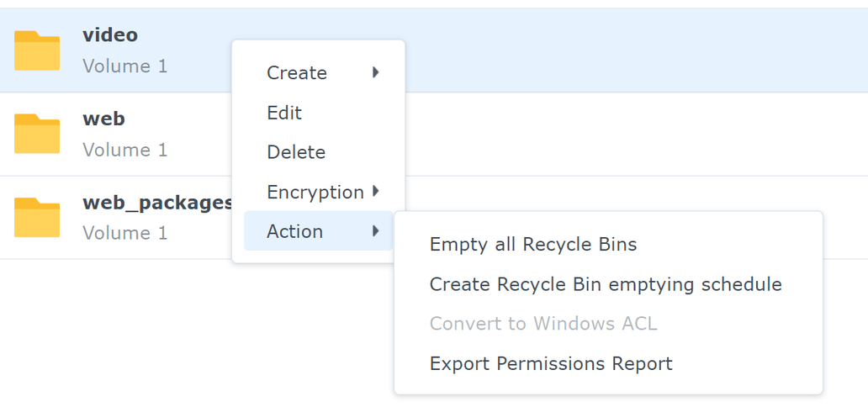Viewport: 868px width, 407px height.
Task: Expand the Create submenu arrow
Action: (x=376, y=72)
